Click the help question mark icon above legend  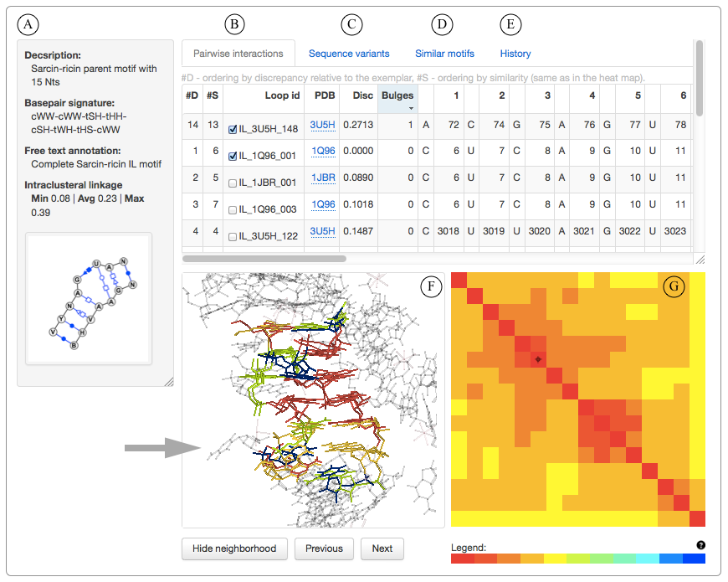700,545
